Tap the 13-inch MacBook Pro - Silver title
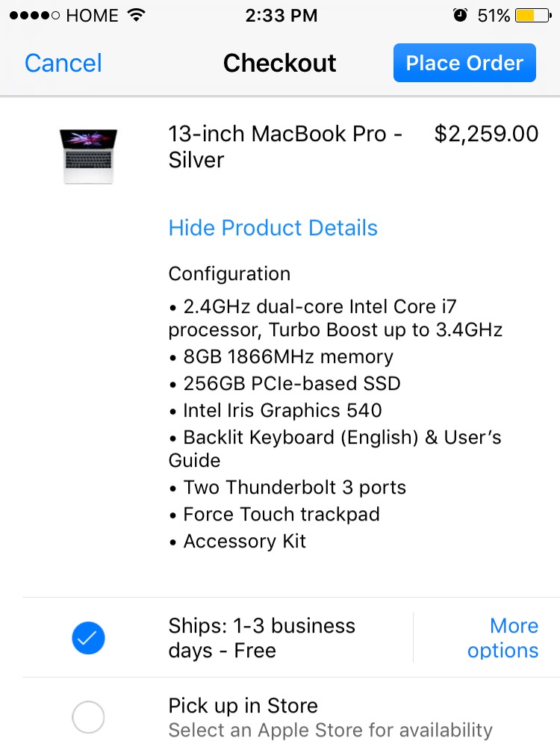The image size is (560, 747). [285, 146]
